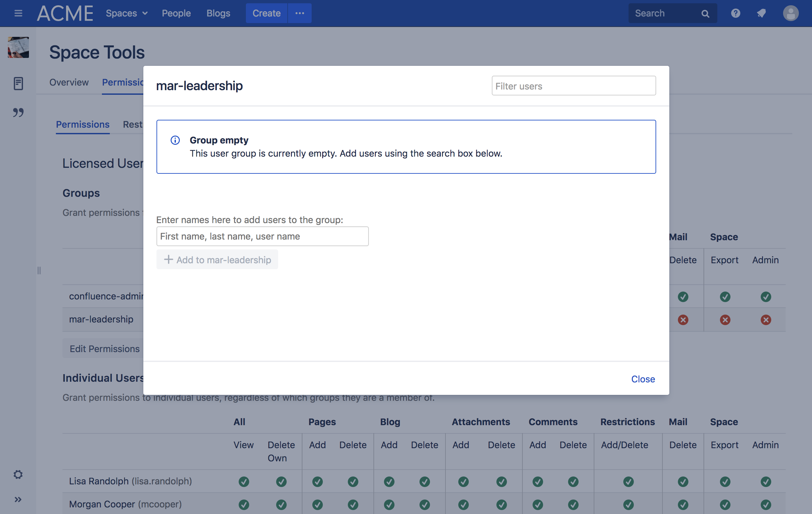Click the sidebar resize handle
812x514 pixels.
tap(39, 270)
